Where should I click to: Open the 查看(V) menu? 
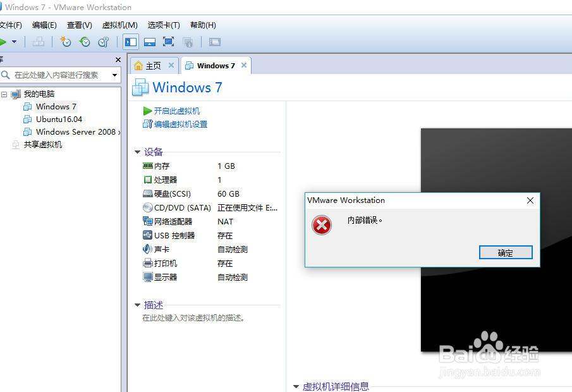coord(79,25)
